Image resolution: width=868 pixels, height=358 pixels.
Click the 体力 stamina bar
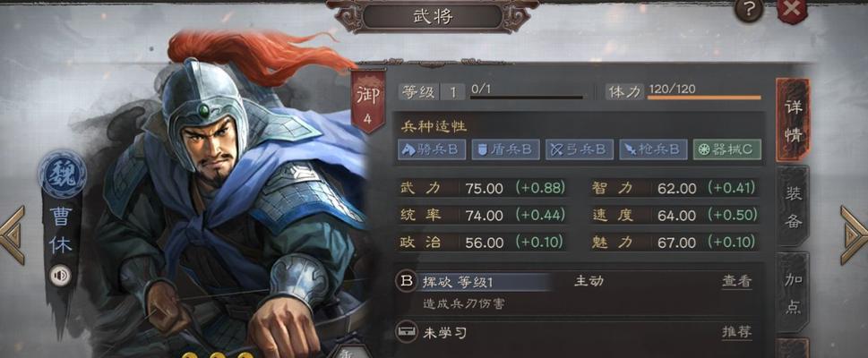pyautogui.click(x=704, y=98)
